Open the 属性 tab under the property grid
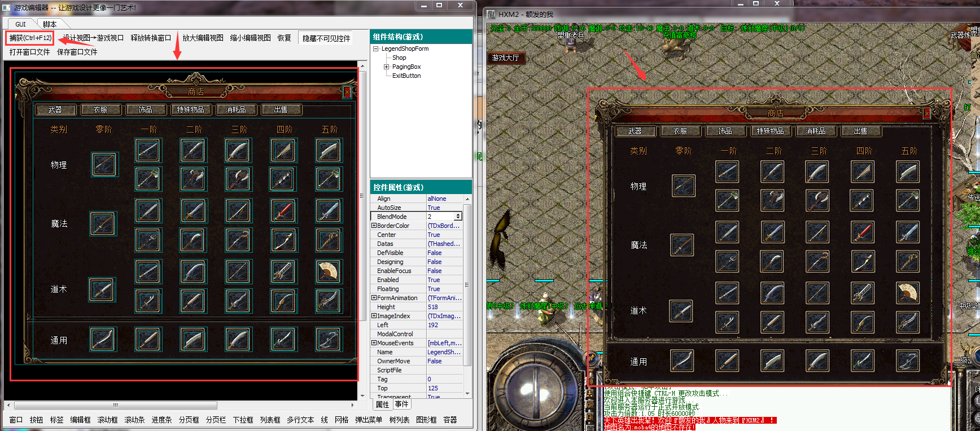Viewport: 980px width, 431px height. click(383, 404)
